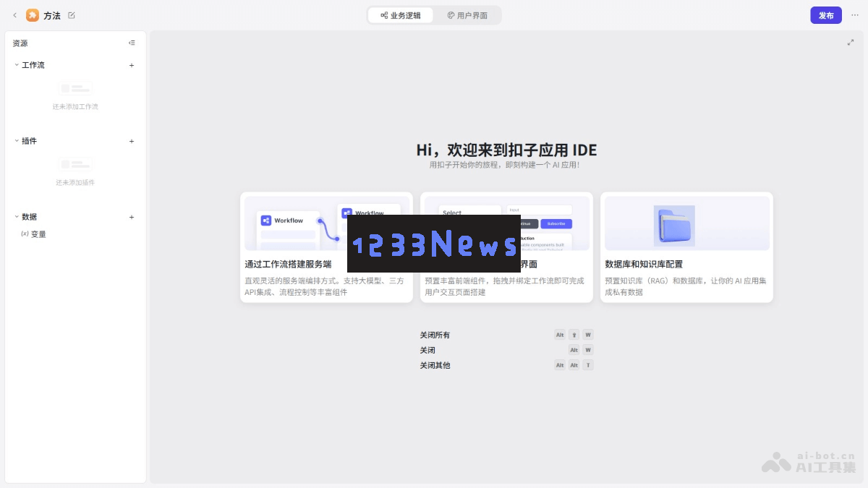Switch to the 用户界面 tab
This screenshot has height=488, width=868.
coord(467,15)
